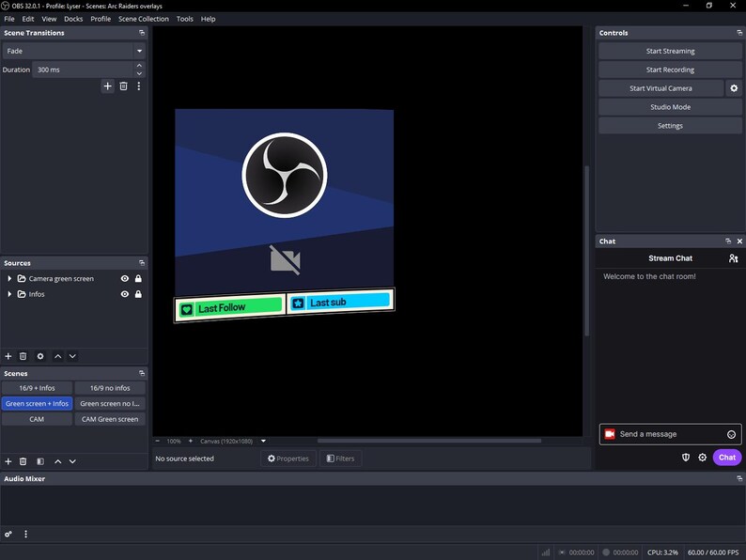Unlock the Infos source
The height and width of the screenshot is (560, 746).
coord(138,294)
